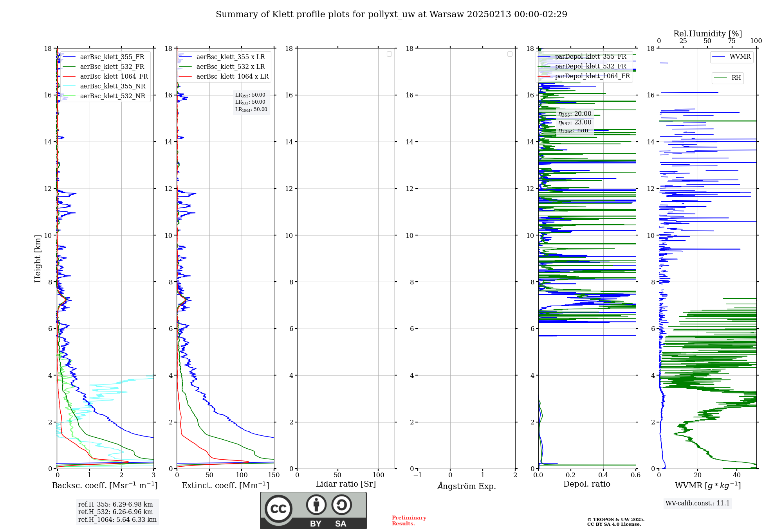
Task: Click the ref.H_1064: 5.64-6.33 km text
Action: (x=117, y=520)
